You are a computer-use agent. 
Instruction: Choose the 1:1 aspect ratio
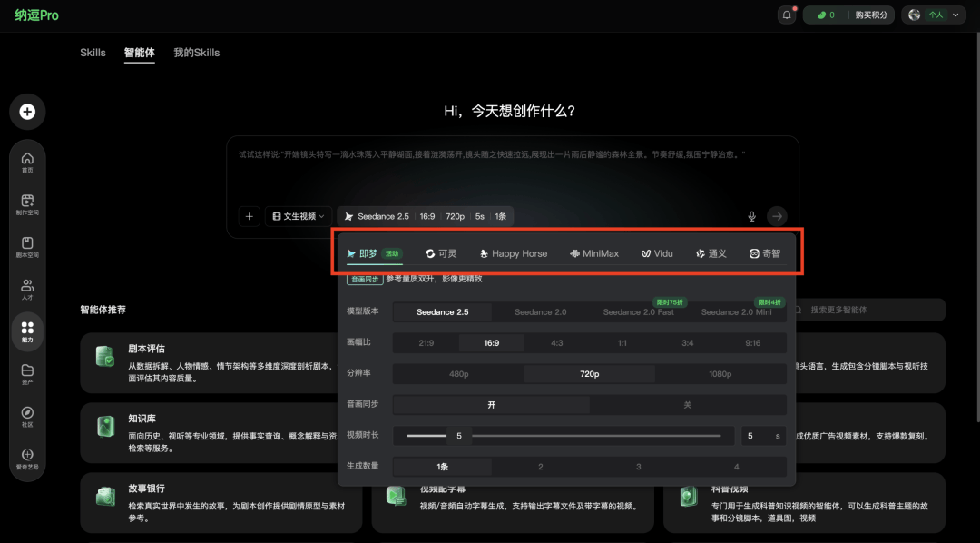pos(622,343)
